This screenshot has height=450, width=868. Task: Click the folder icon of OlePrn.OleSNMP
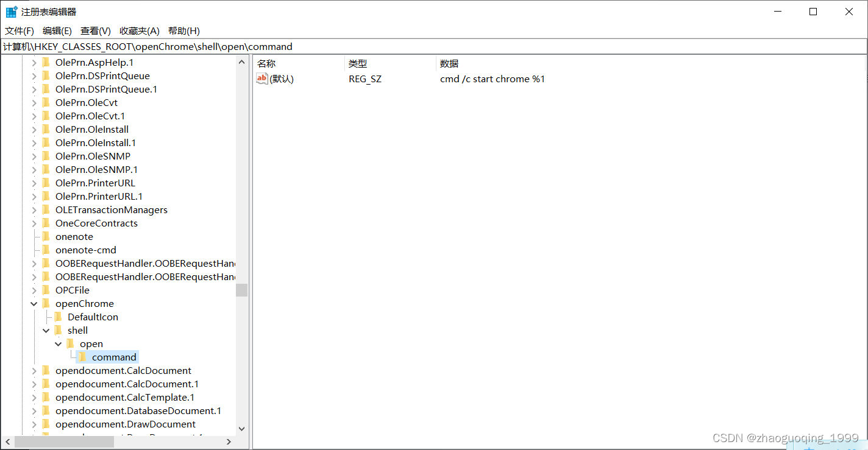coord(46,156)
